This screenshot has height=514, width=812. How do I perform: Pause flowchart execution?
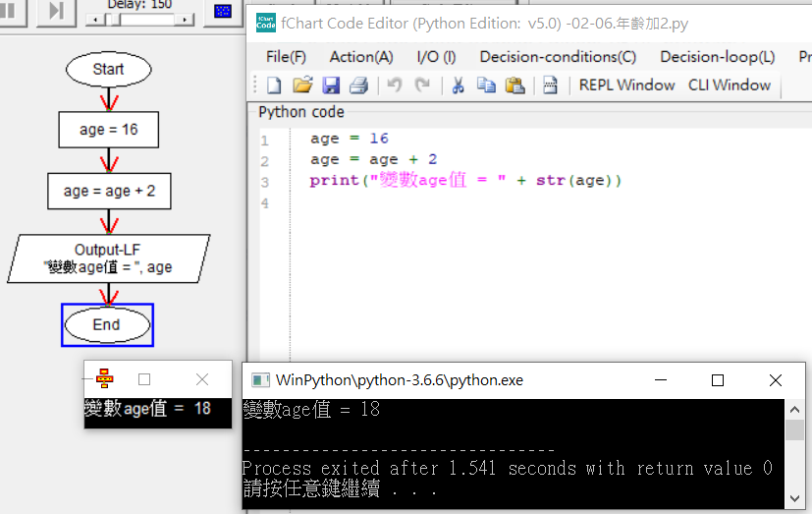coord(8,11)
